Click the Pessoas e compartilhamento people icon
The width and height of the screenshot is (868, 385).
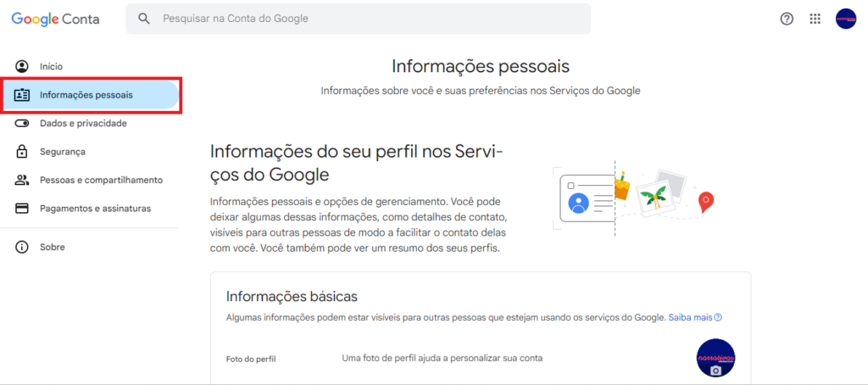21,180
